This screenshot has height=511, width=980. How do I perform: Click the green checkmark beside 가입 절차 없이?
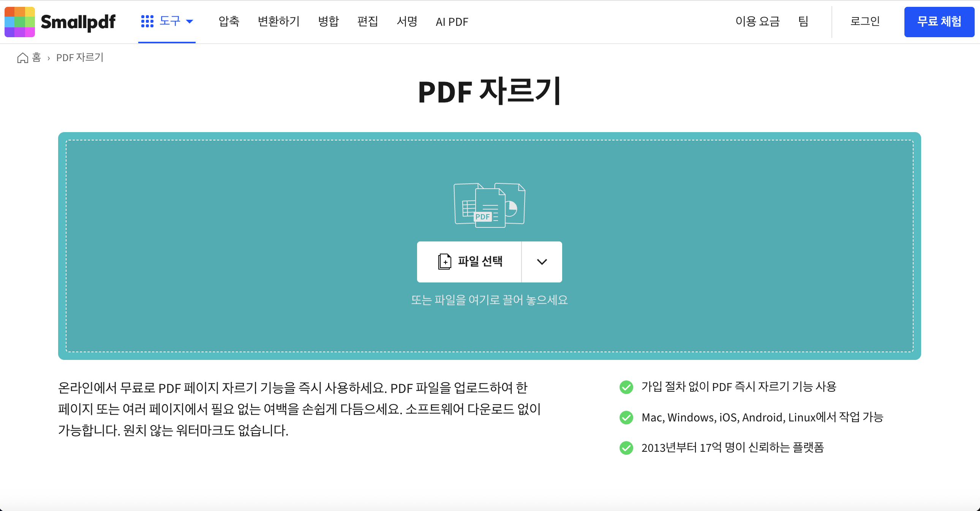626,387
